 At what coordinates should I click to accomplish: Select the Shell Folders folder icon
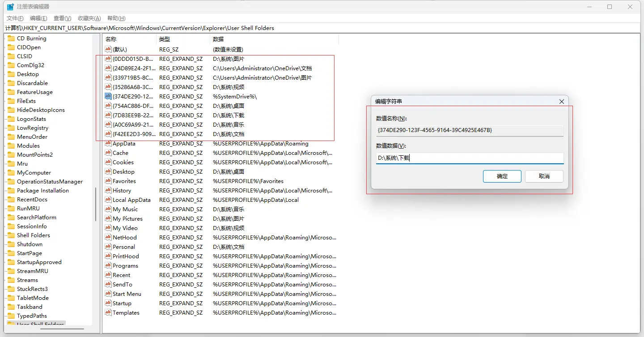pos(11,235)
